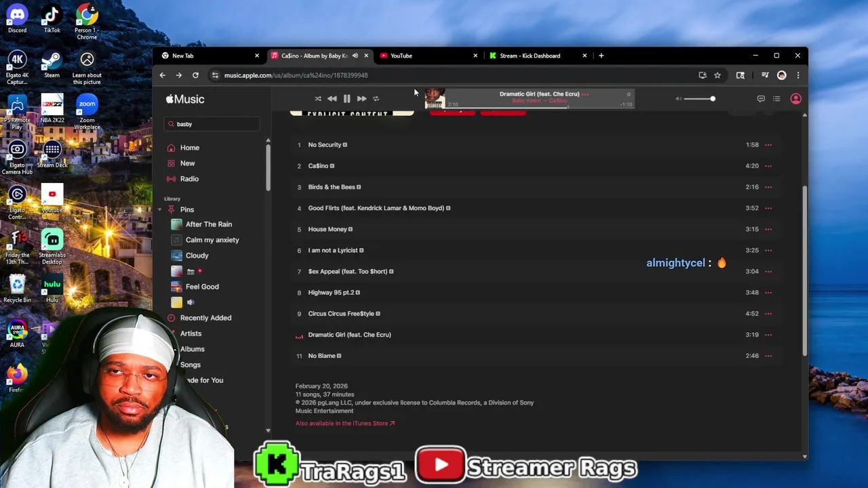Toggle repeat mode in the player
The width and height of the screenshot is (868, 488).
[x=376, y=99]
